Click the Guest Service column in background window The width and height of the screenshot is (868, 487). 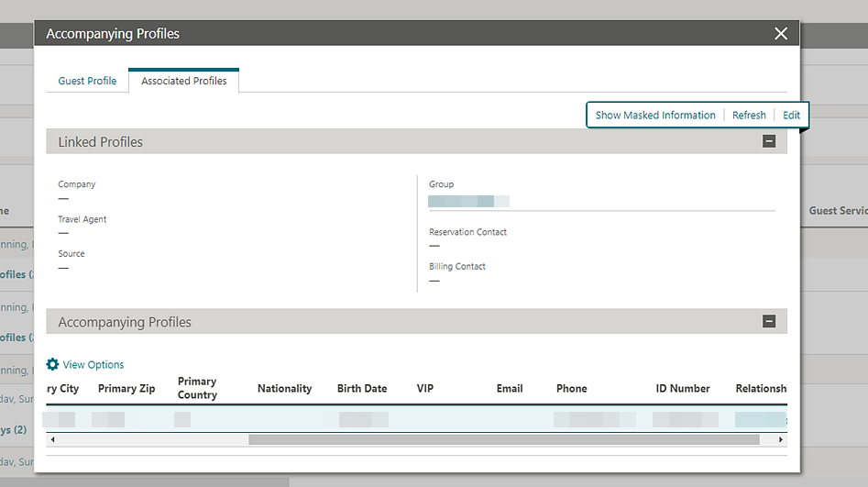click(x=838, y=211)
